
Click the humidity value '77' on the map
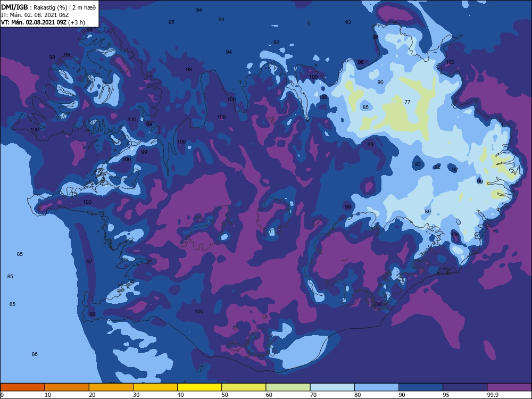pyautogui.click(x=408, y=102)
